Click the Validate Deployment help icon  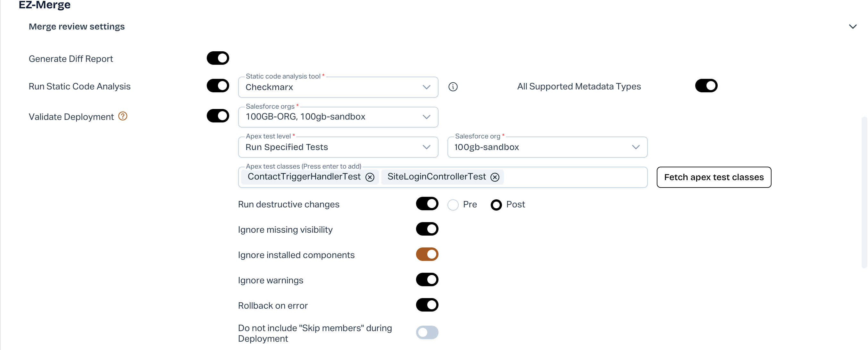click(x=123, y=116)
